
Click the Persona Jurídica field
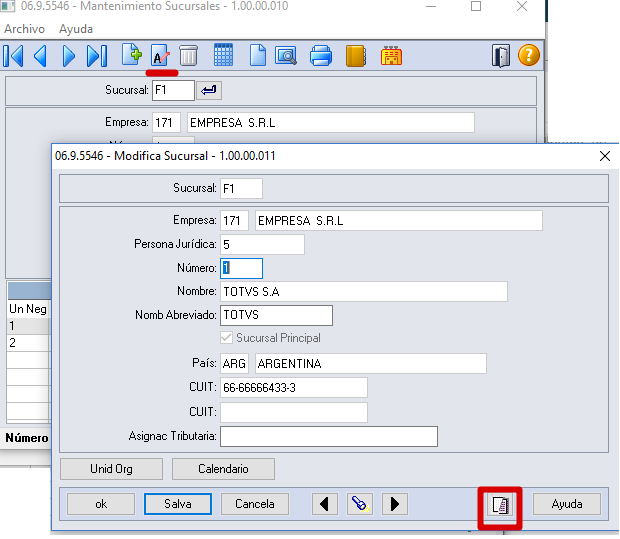tap(262, 244)
